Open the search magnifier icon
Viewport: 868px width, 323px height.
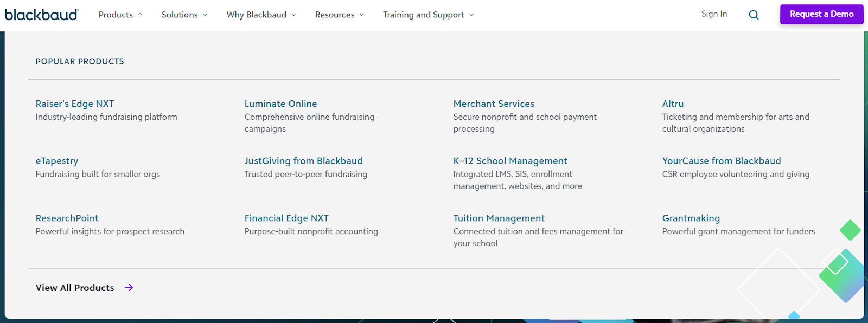coord(754,15)
